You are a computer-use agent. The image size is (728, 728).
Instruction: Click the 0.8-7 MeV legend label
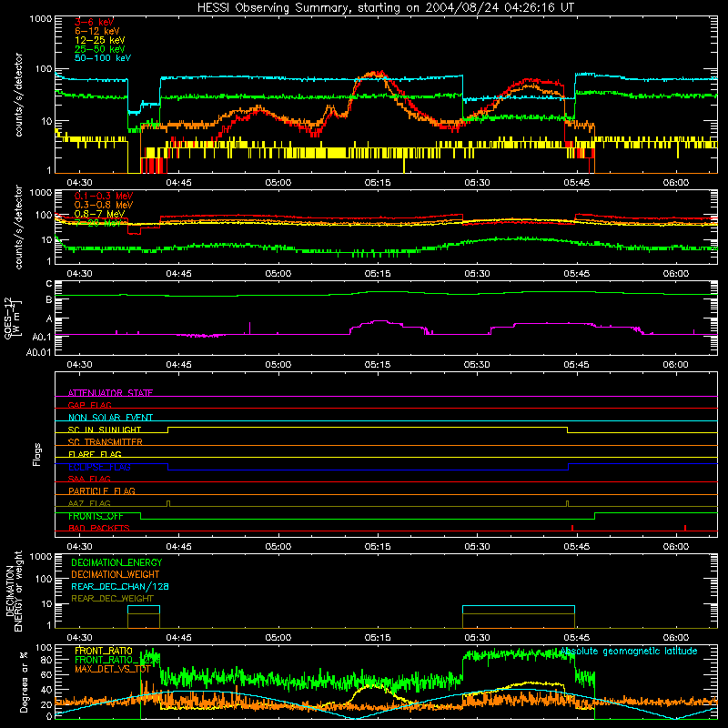click(100, 214)
